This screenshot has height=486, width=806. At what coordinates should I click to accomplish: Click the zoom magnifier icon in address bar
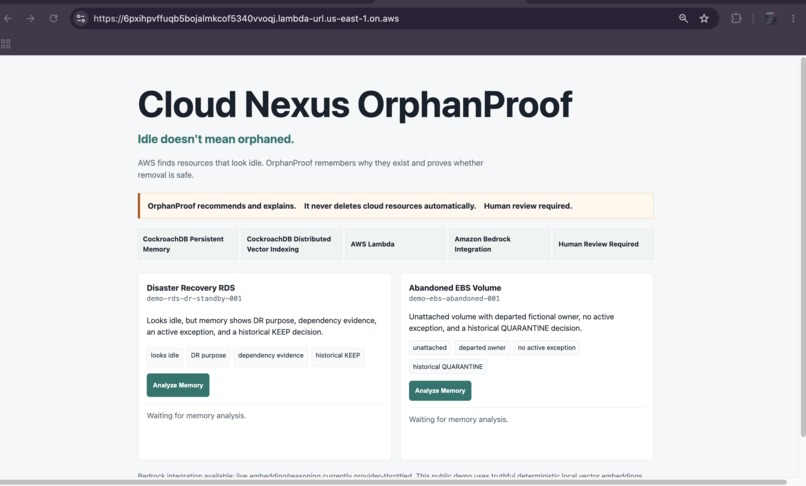(x=683, y=19)
